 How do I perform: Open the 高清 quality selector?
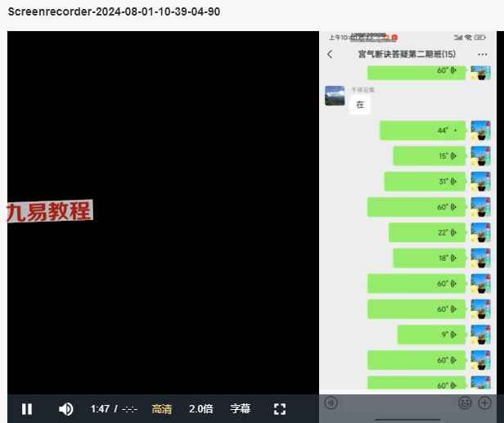(162, 409)
